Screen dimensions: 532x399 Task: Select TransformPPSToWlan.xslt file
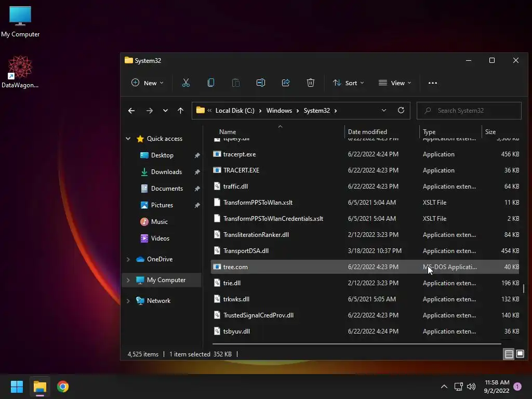[365, 202]
